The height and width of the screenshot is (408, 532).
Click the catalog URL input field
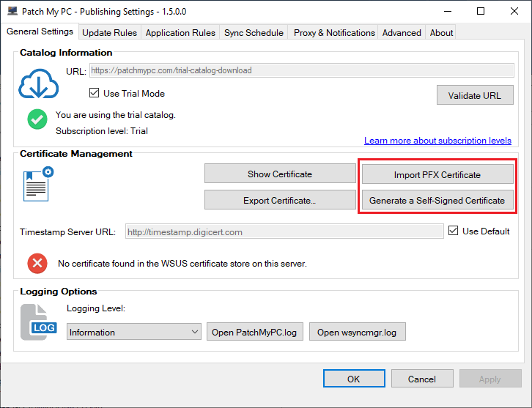click(302, 70)
